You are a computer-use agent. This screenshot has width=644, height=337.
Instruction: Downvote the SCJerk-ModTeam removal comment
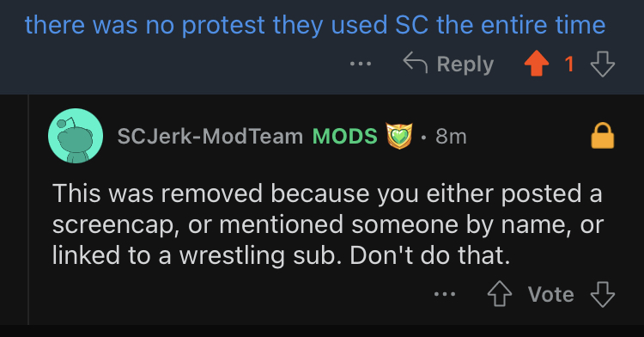(603, 294)
